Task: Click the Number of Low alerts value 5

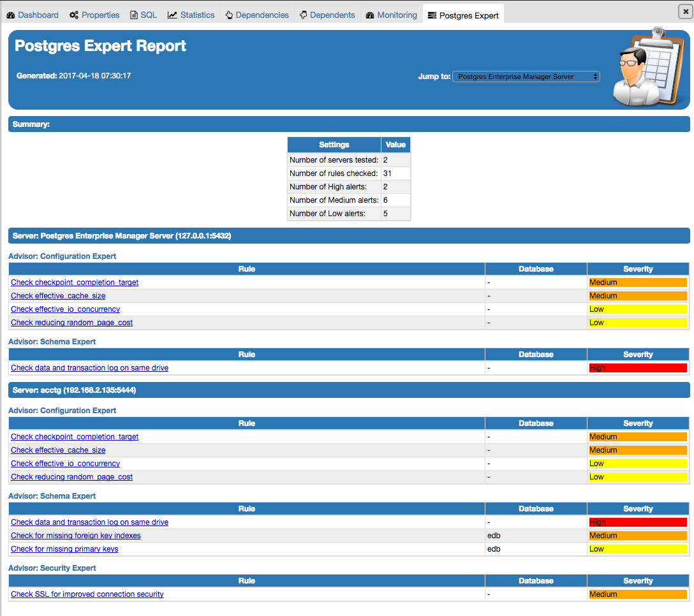Action: click(x=385, y=213)
